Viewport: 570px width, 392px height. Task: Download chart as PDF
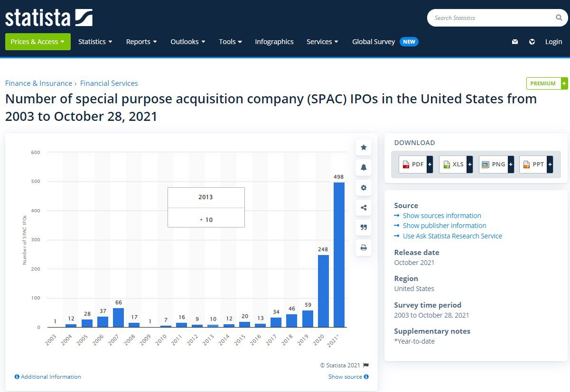[x=416, y=164]
